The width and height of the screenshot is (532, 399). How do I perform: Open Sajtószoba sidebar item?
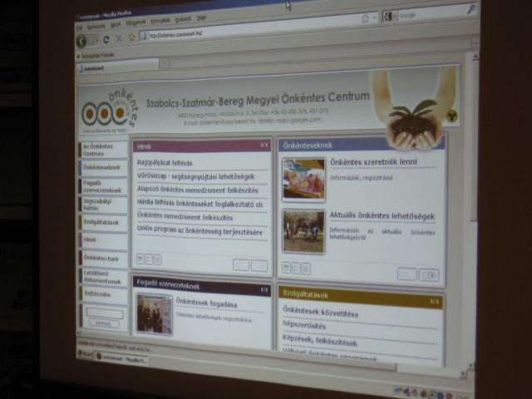coord(103,294)
